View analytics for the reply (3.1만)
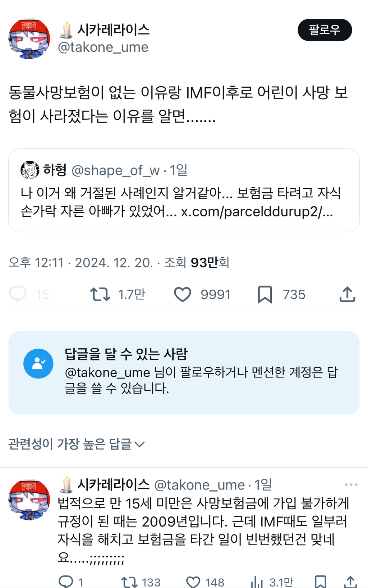368x588 pixels. 257,581
